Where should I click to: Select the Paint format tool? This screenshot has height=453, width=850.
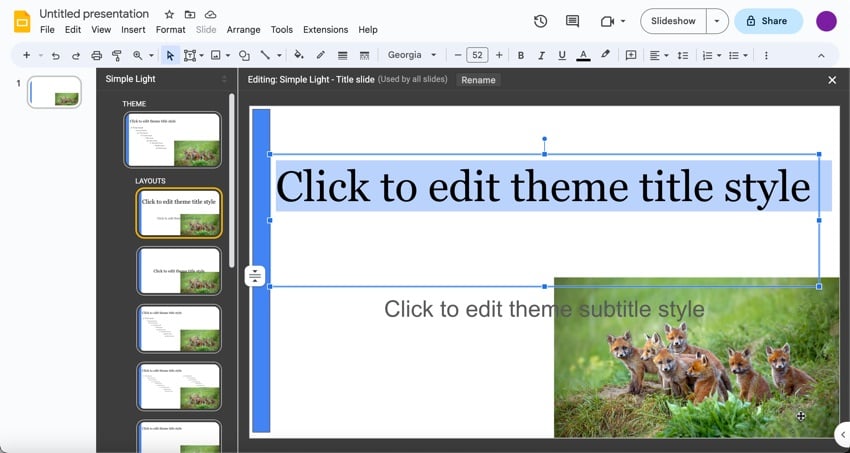pyautogui.click(x=116, y=55)
